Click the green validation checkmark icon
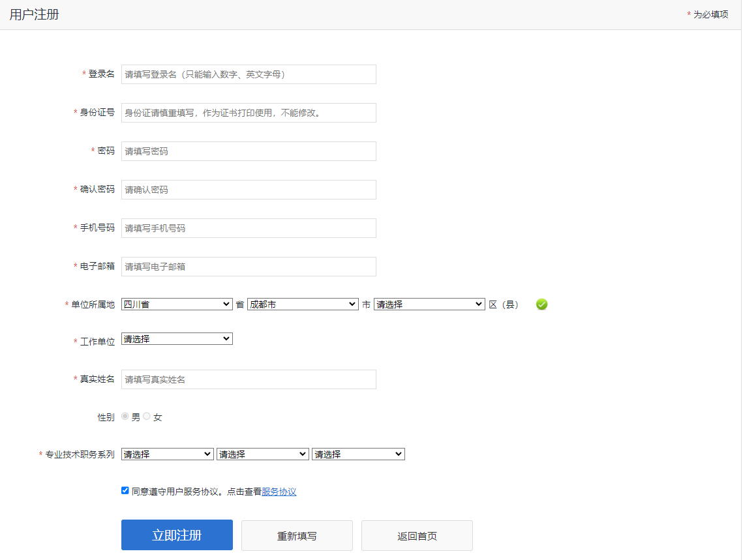 coord(541,304)
